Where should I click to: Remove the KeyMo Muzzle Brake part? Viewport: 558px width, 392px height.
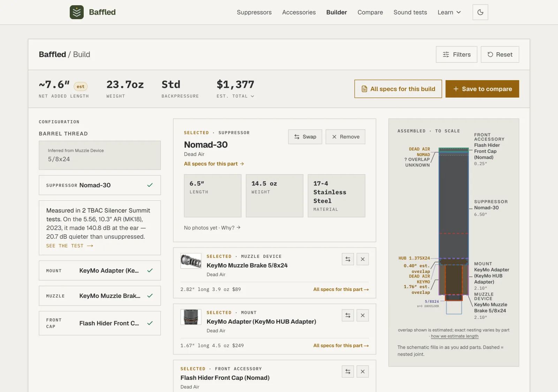coord(363,259)
